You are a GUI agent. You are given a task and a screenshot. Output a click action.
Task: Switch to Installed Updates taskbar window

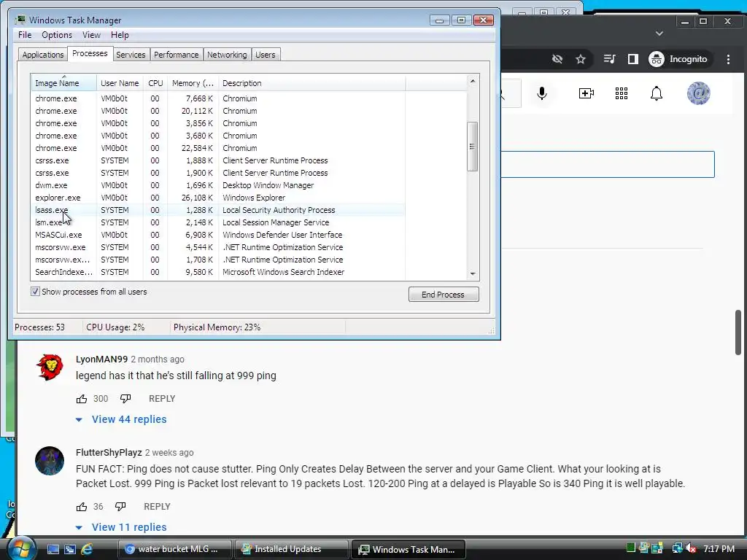[292, 549]
